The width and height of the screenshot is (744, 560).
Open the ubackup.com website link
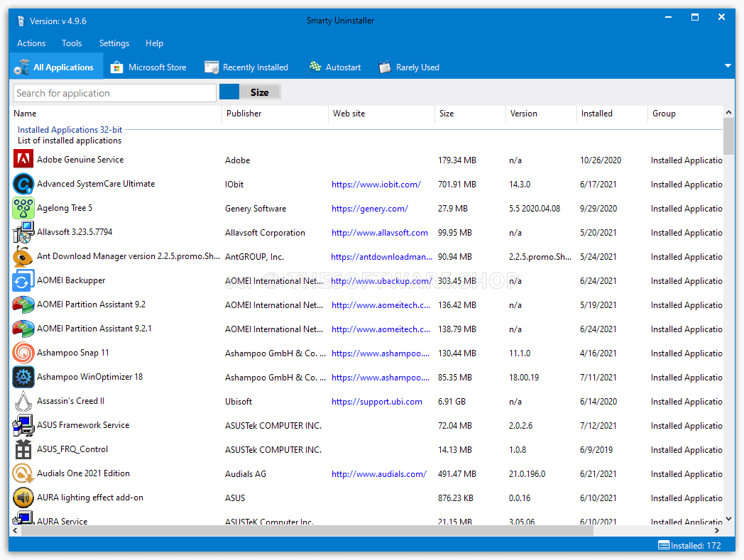pos(381,281)
